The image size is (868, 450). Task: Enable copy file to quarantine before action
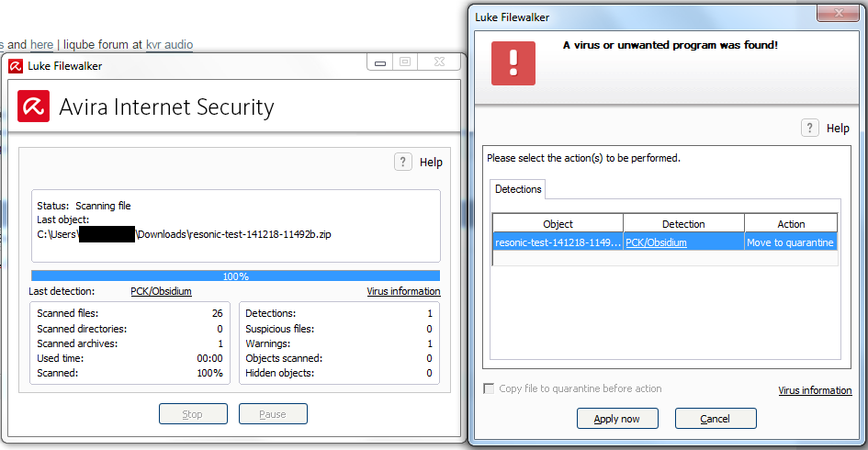click(x=489, y=388)
